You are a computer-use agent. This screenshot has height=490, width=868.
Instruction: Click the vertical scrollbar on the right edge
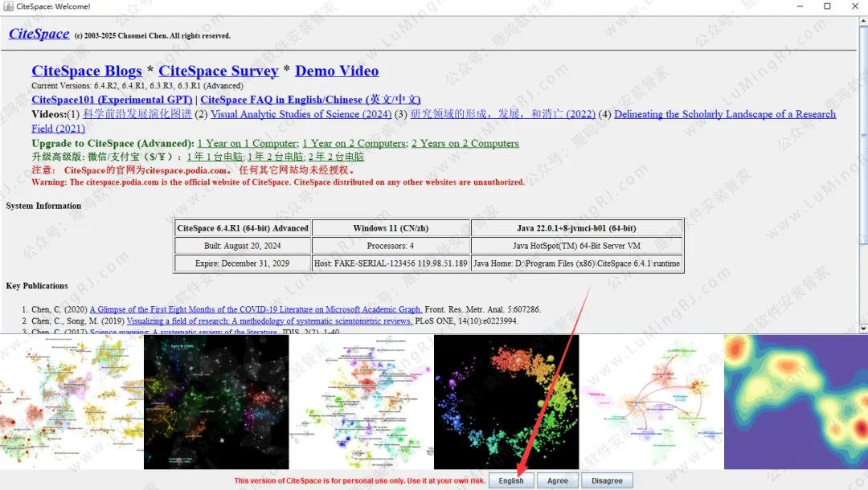(x=862, y=161)
